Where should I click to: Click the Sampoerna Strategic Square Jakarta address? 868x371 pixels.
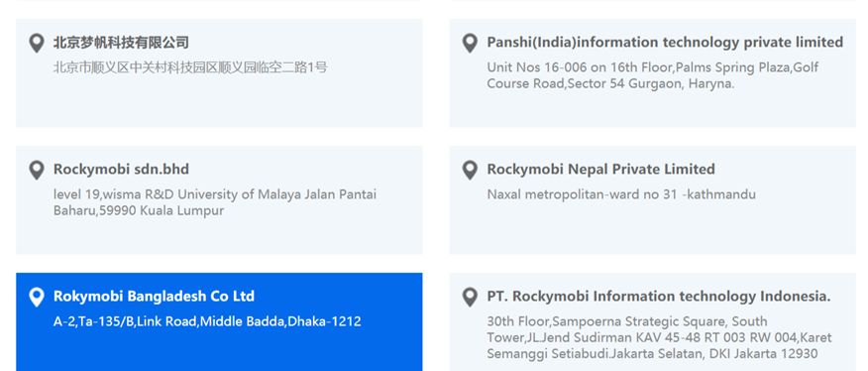[659, 337]
